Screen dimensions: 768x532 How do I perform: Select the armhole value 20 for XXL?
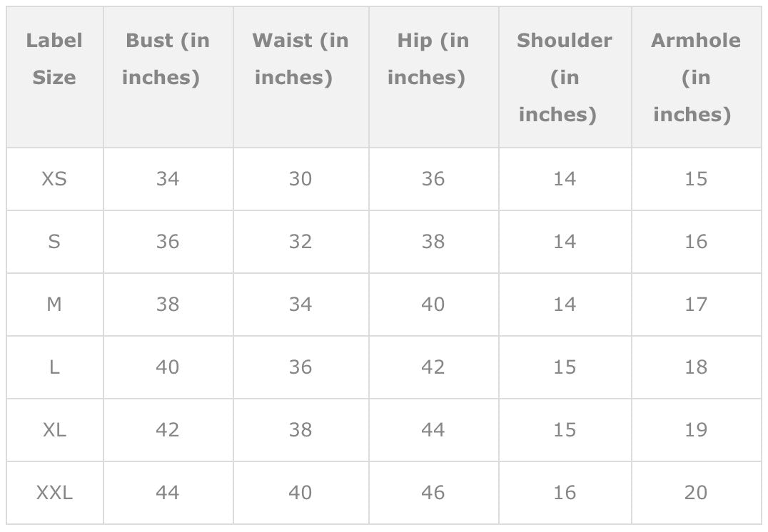pos(696,493)
